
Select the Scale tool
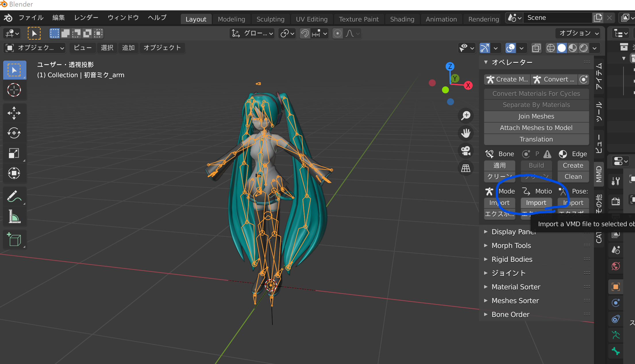(14, 153)
